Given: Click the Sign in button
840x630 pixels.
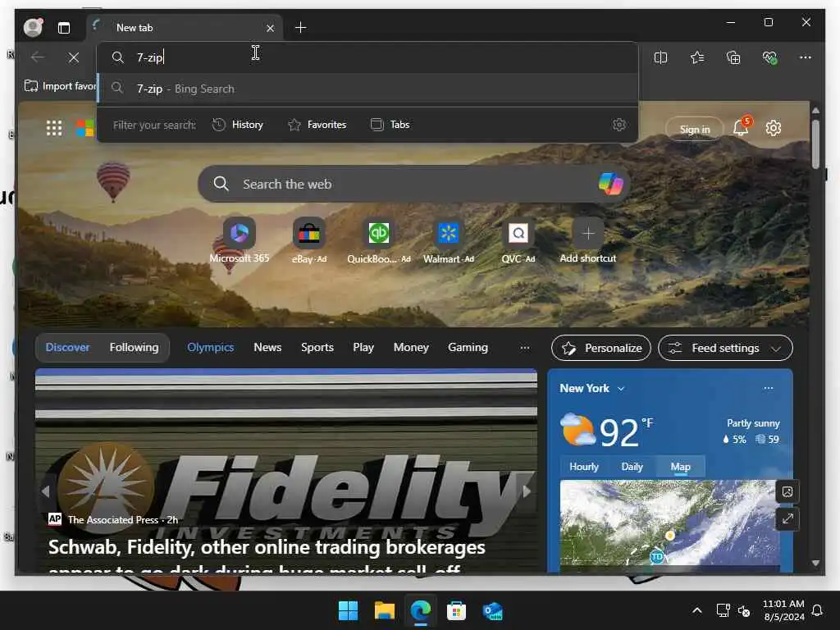Looking at the screenshot, I should (x=694, y=129).
